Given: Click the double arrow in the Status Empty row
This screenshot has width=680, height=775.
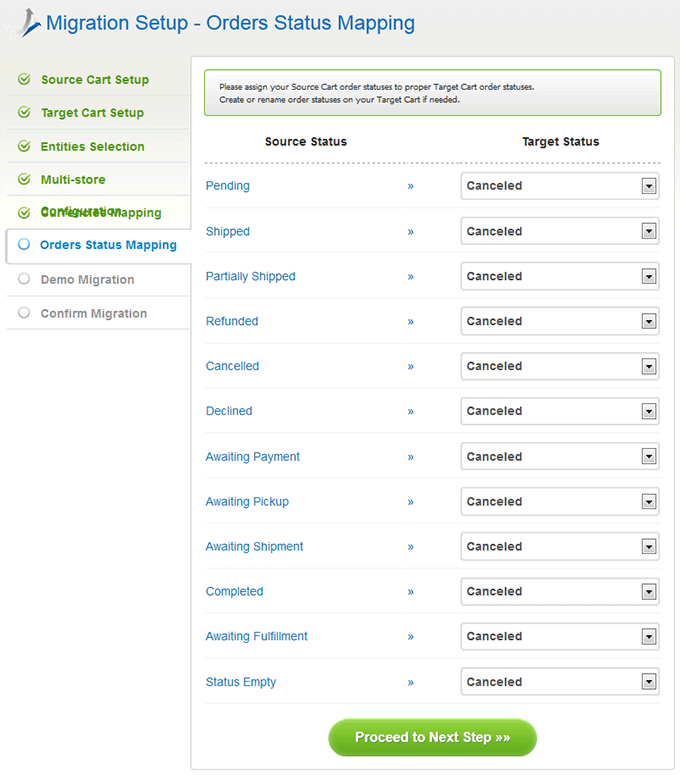Looking at the screenshot, I should click(411, 683).
